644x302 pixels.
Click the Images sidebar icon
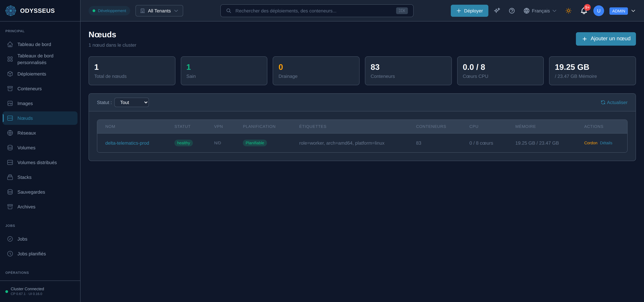10,103
